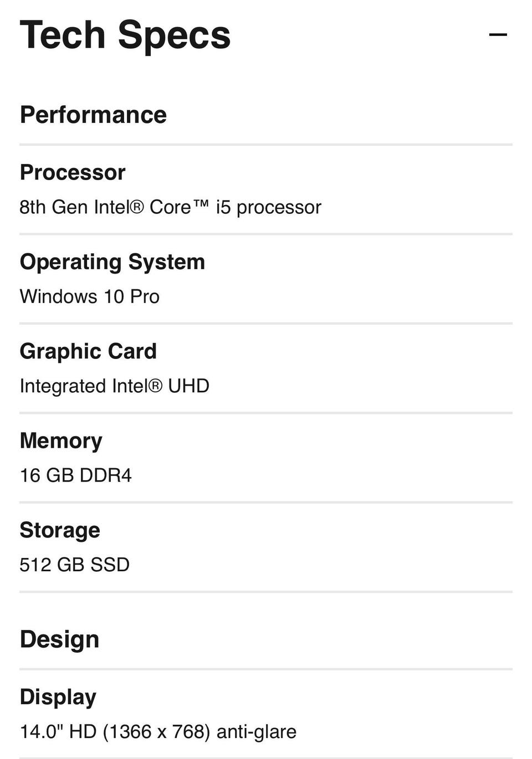
Task: Select the Performance section heading
Action: point(93,115)
